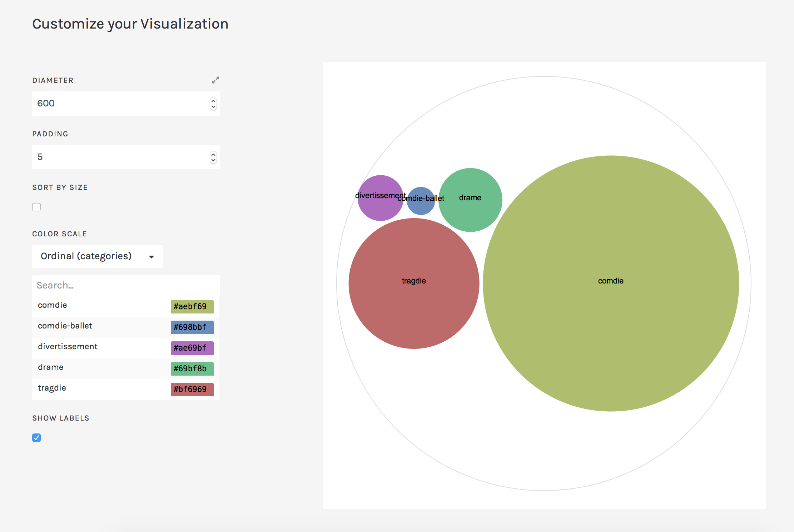Click the Padding field stepper arrows
Viewport: 794px width, 532px height.
(x=213, y=157)
